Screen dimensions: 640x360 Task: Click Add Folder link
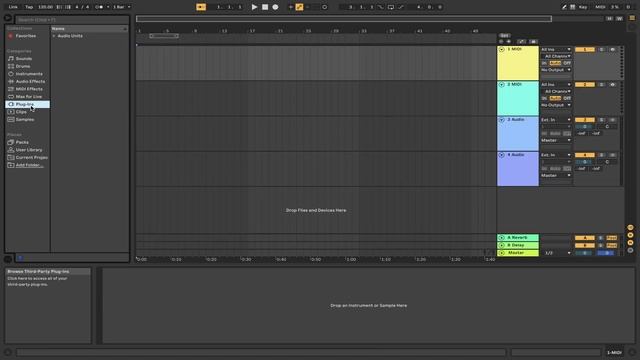(29, 165)
